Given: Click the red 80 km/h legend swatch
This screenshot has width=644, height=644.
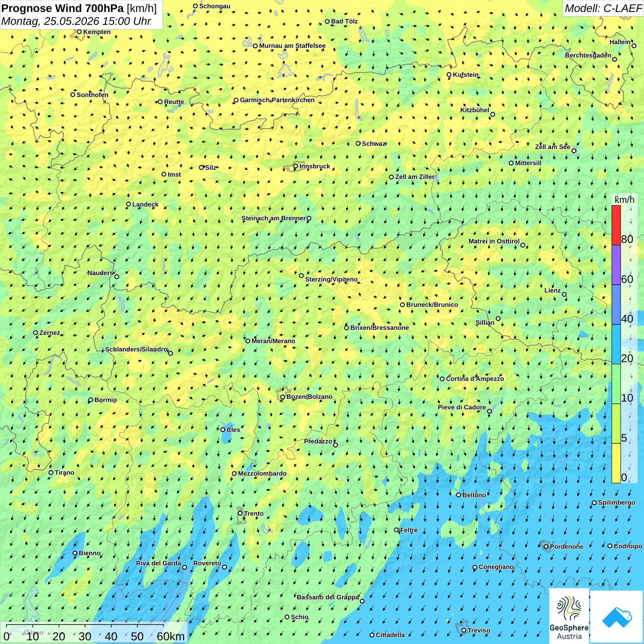Looking at the screenshot, I should click(x=616, y=225).
